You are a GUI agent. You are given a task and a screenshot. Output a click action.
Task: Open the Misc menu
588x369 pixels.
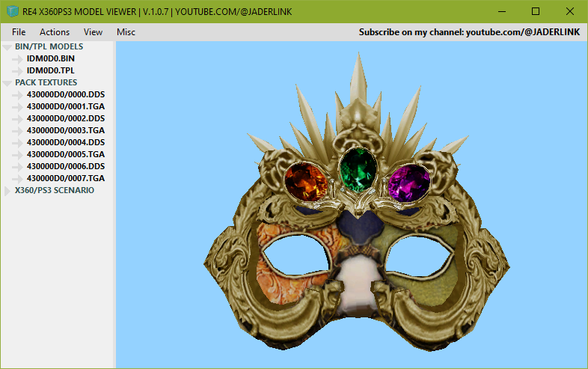(126, 32)
